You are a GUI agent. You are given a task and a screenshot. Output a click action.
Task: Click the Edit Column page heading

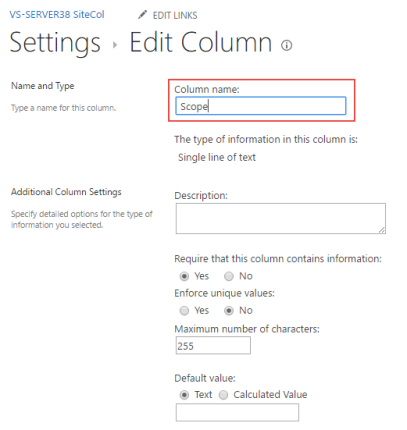201,43
